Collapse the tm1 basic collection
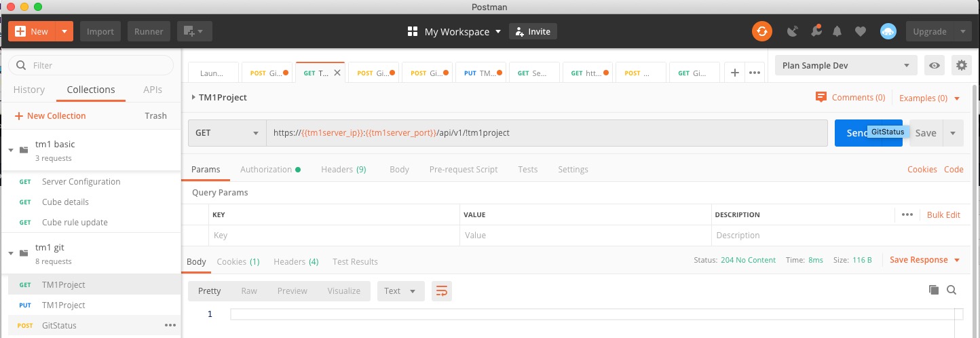Screen dimensions: 980x338 point(11,149)
